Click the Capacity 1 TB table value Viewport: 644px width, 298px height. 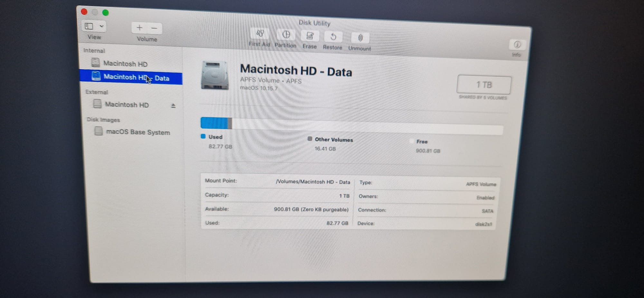[x=344, y=196]
